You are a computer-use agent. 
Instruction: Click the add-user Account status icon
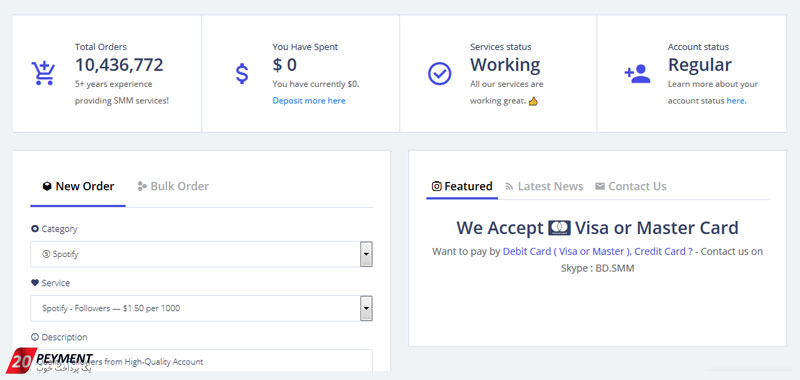pyautogui.click(x=637, y=73)
